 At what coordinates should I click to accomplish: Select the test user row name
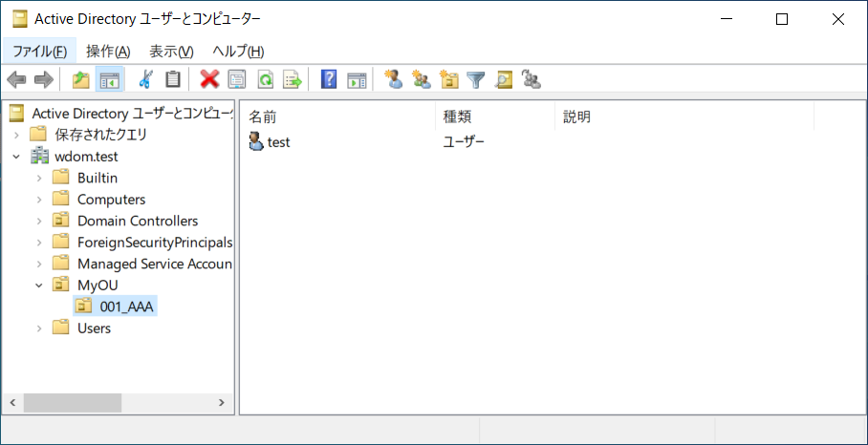click(279, 142)
